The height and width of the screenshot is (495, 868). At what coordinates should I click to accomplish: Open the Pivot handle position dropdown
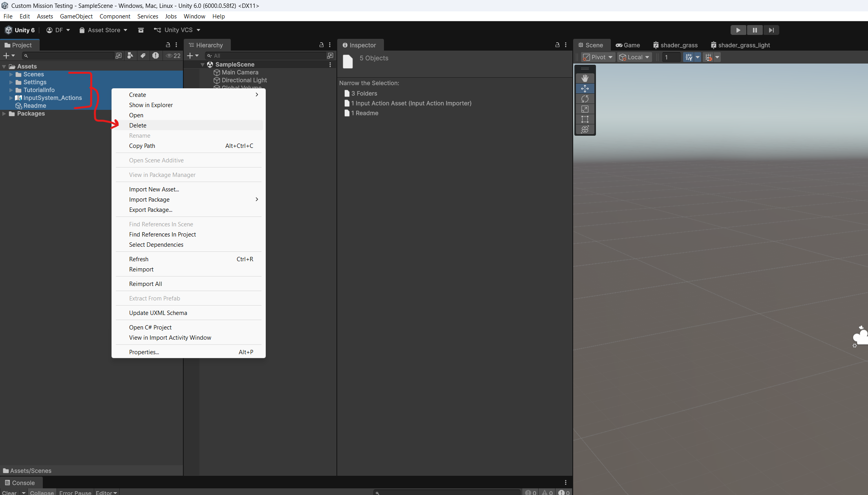[598, 57]
